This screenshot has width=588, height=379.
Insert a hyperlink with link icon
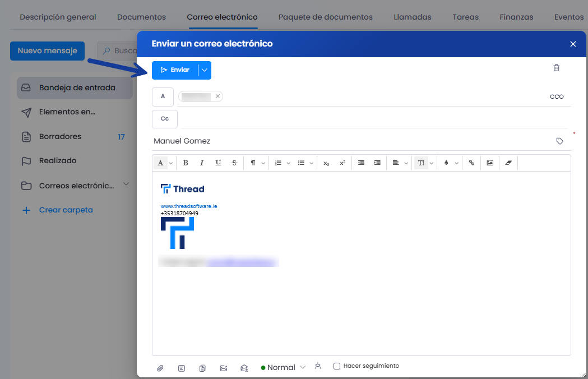click(471, 163)
